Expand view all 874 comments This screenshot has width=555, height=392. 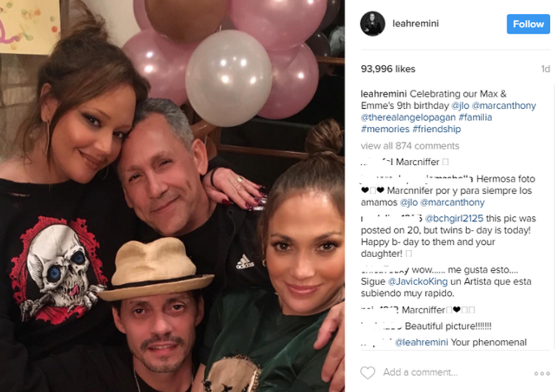tap(410, 146)
